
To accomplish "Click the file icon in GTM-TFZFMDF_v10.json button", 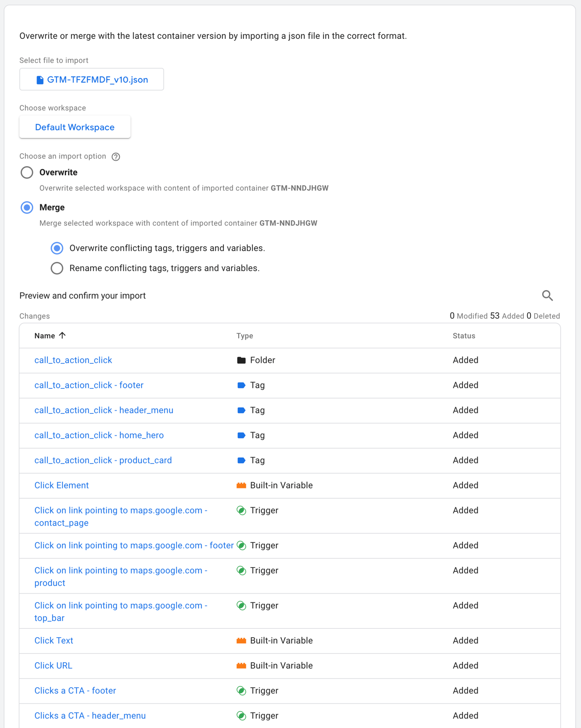I will (40, 80).
